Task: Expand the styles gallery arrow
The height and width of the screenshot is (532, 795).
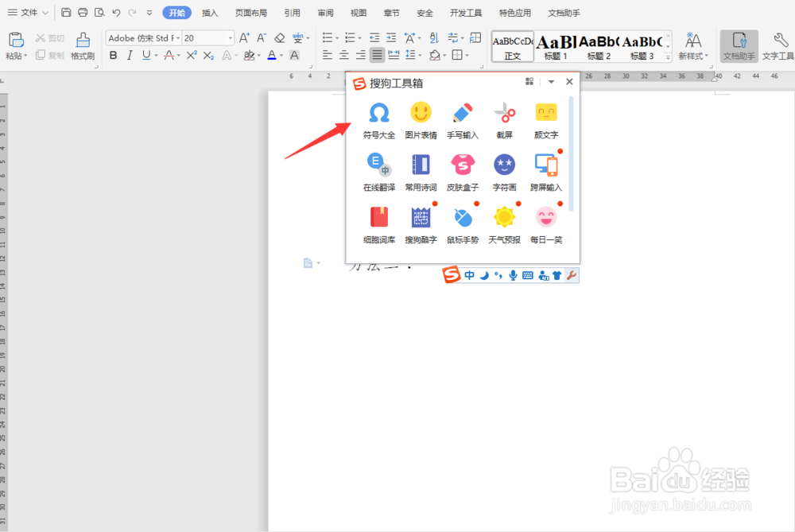Action: coord(669,58)
